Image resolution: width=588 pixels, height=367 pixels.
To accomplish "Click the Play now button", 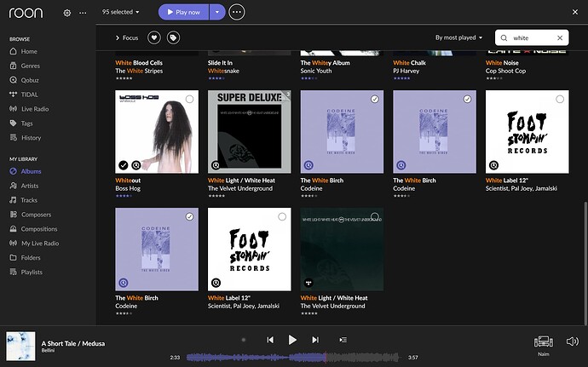I will (184, 12).
